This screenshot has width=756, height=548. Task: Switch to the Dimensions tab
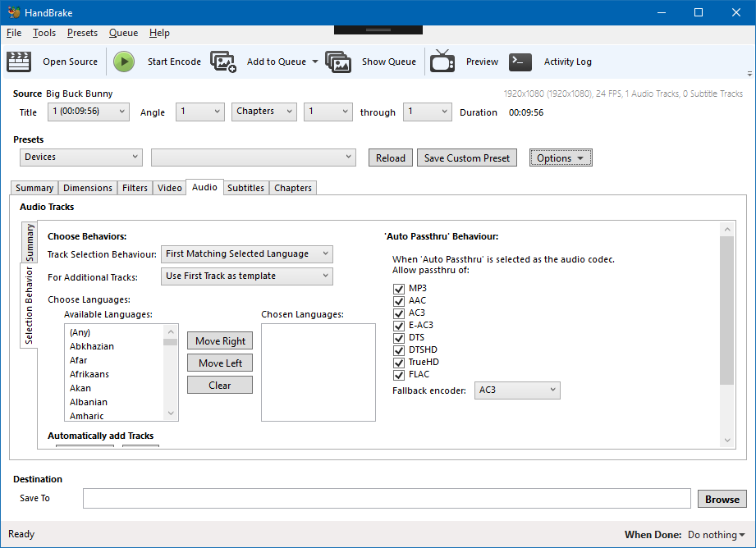click(88, 188)
